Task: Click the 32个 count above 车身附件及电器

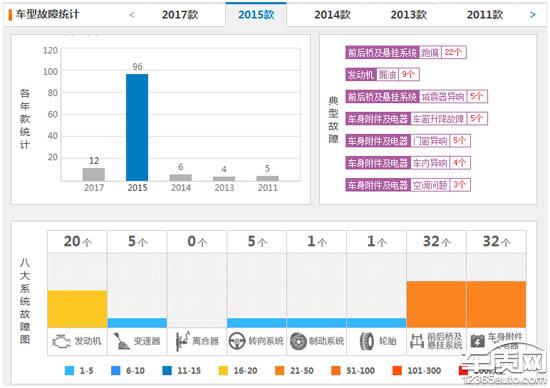Action: (497, 242)
